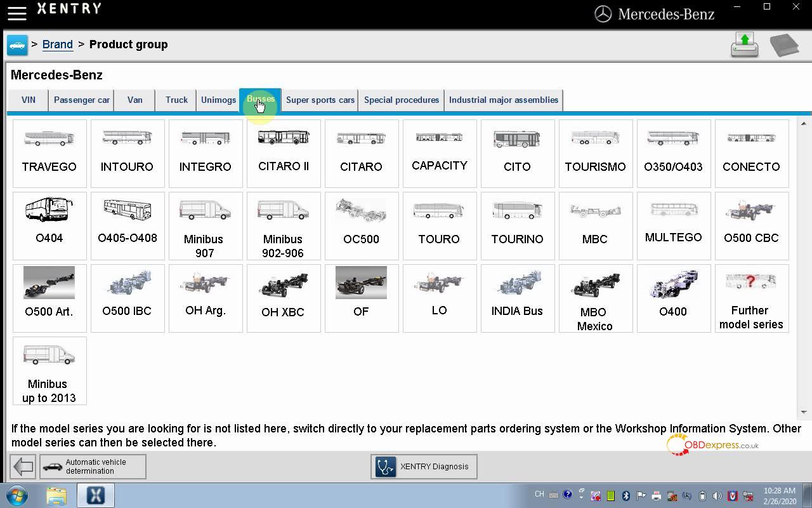Click the scrollbar down arrow
Viewport: 812px width, 508px height.
click(x=803, y=412)
